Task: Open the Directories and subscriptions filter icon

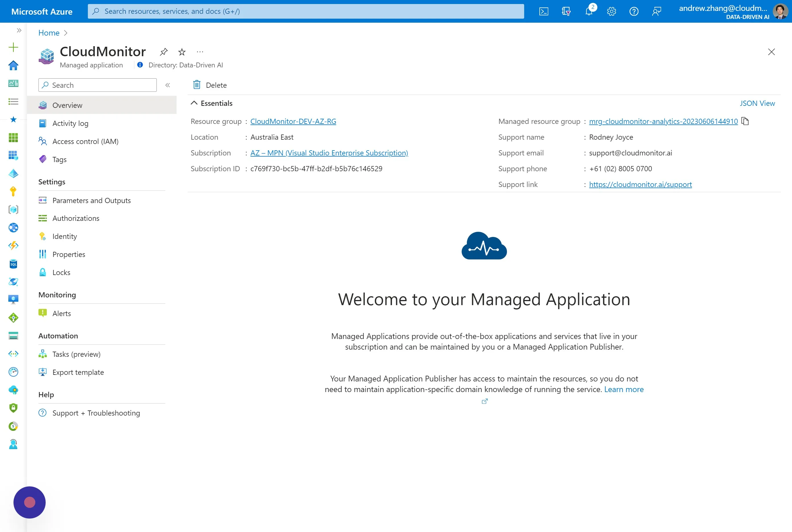Action: pos(566,11)
